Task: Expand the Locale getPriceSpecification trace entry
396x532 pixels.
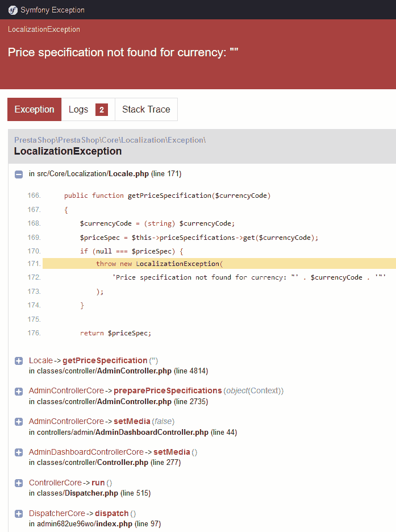Action: tap(19, 361)
